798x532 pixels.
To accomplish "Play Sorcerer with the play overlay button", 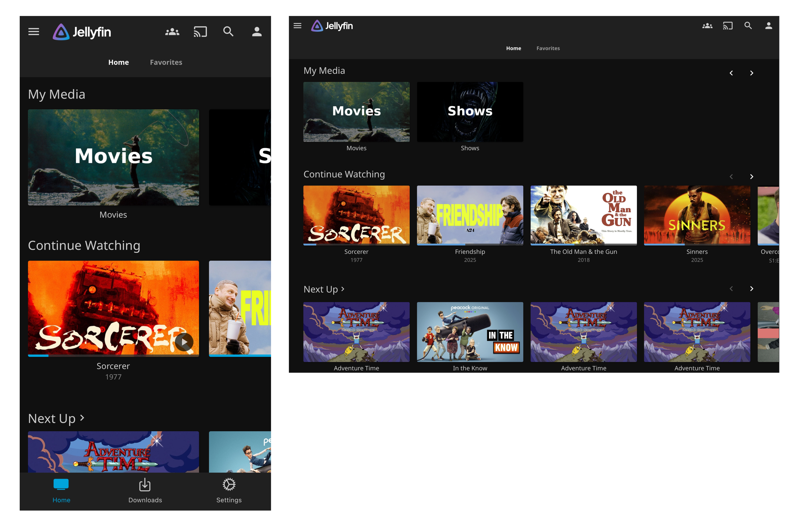I will (184, 342).
